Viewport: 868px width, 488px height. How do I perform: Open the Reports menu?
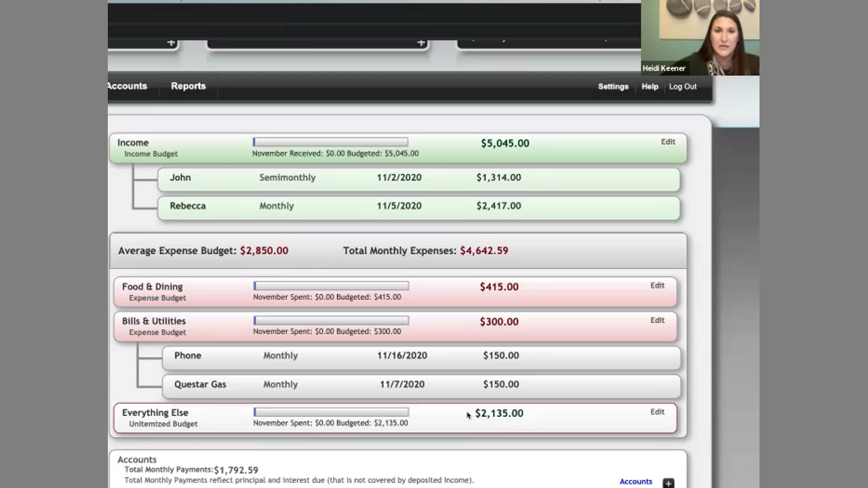188,86
